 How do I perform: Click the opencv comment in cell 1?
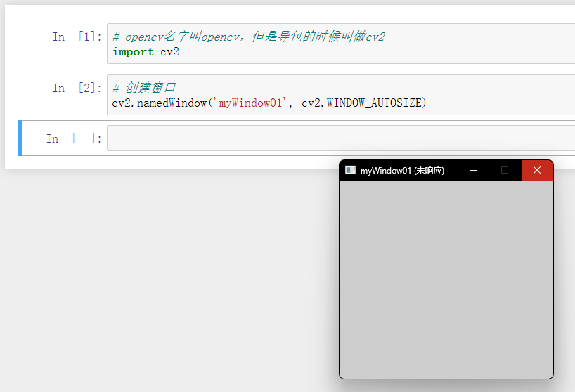tap(249, 37)
